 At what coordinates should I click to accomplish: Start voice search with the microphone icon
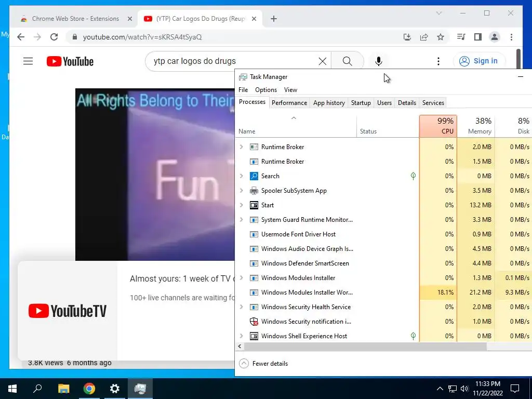point(379,61)
